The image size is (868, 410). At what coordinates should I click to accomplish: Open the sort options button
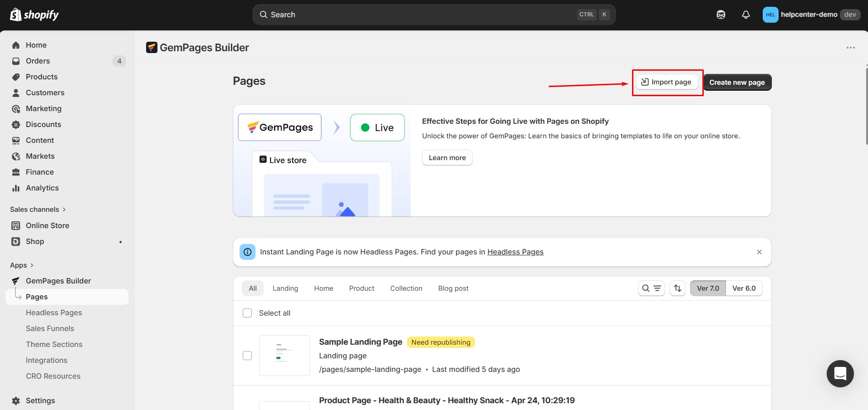click(x=677, y=288)
